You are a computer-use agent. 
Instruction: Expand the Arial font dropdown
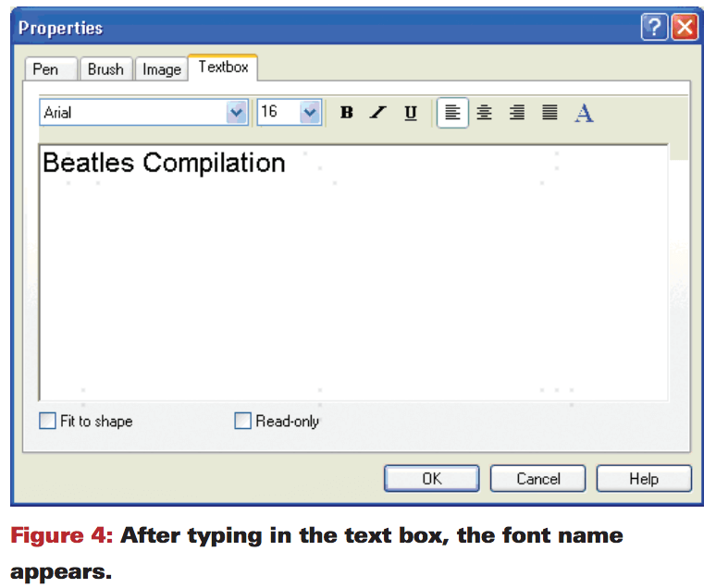coord(237,112)
